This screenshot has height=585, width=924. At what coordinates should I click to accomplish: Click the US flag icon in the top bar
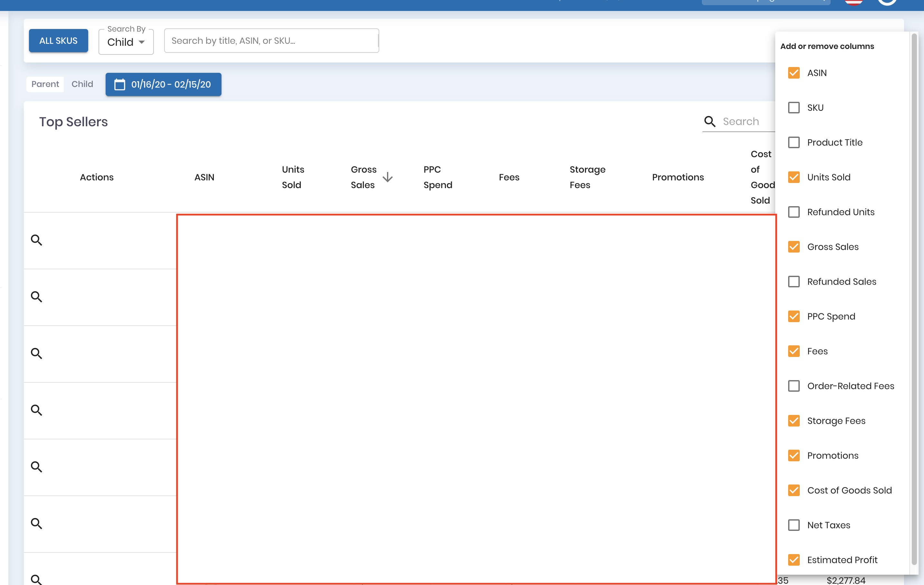pyautogui.click(x=854, y=2)
